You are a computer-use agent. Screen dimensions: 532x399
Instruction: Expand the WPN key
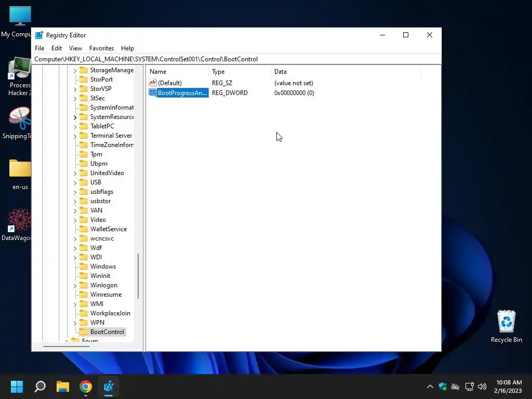(x=75, y=323)
